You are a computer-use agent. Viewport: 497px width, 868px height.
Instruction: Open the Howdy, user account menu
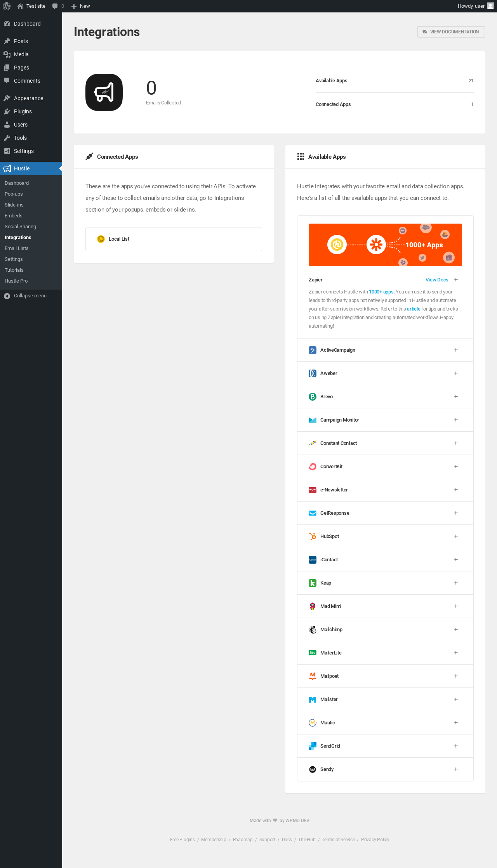475,6
